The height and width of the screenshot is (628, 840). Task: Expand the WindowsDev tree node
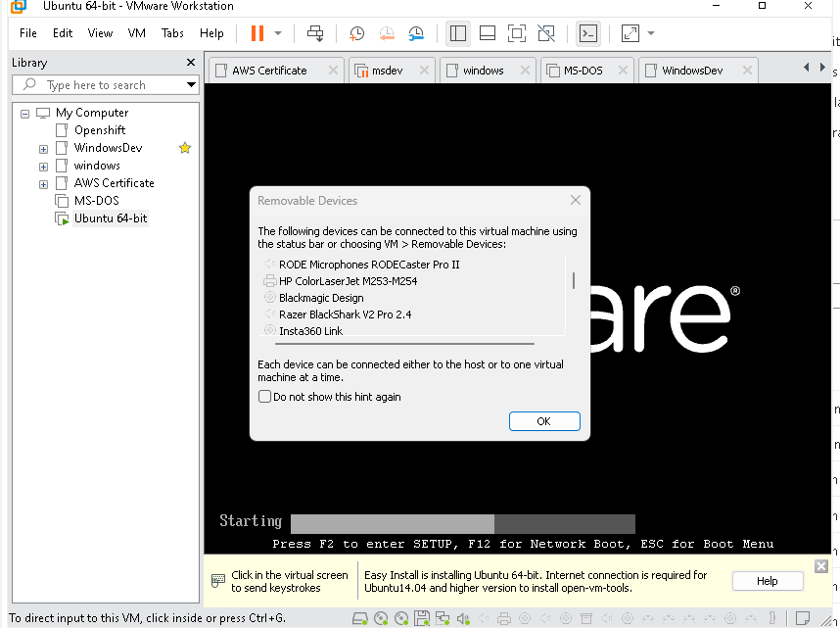[43, 149]
